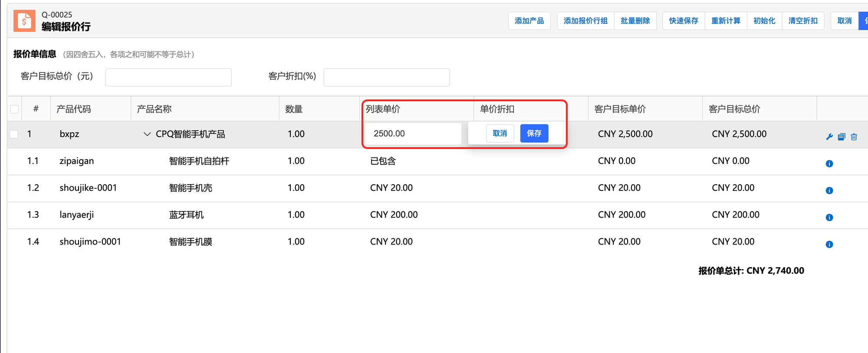Open info icon for shoujike-0001 row
Screen dimensions: 868x353
coord(829,190)
